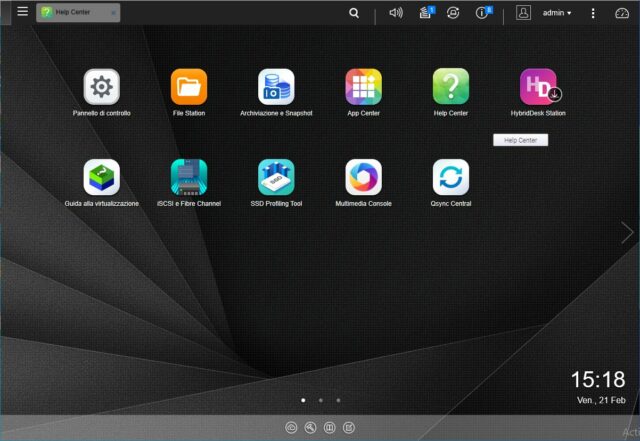Open Multimedia Console
Image resolution: width=640 pixels, height=441 pixels.
coord(363,177)
